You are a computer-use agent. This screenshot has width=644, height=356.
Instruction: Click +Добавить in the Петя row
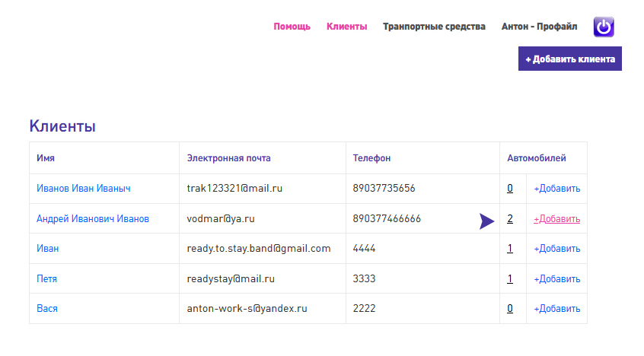click(x=557, y=279)
